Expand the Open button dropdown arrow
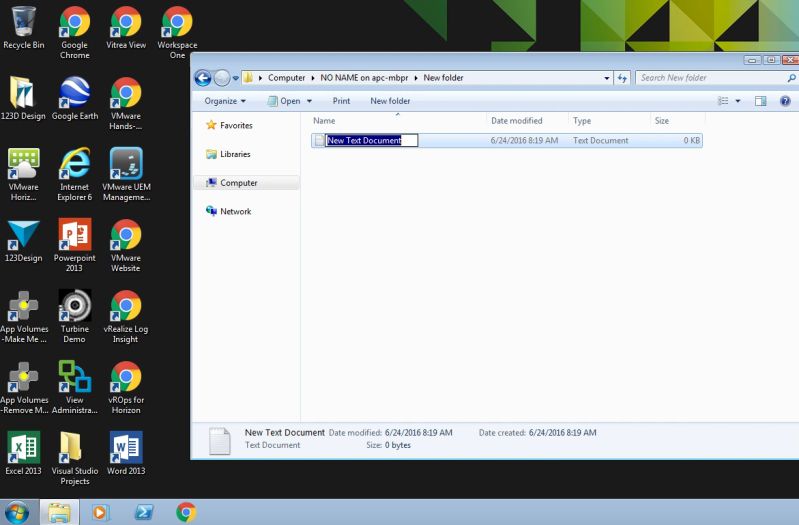This screenshot has width=799, height=525. point(309,101)
